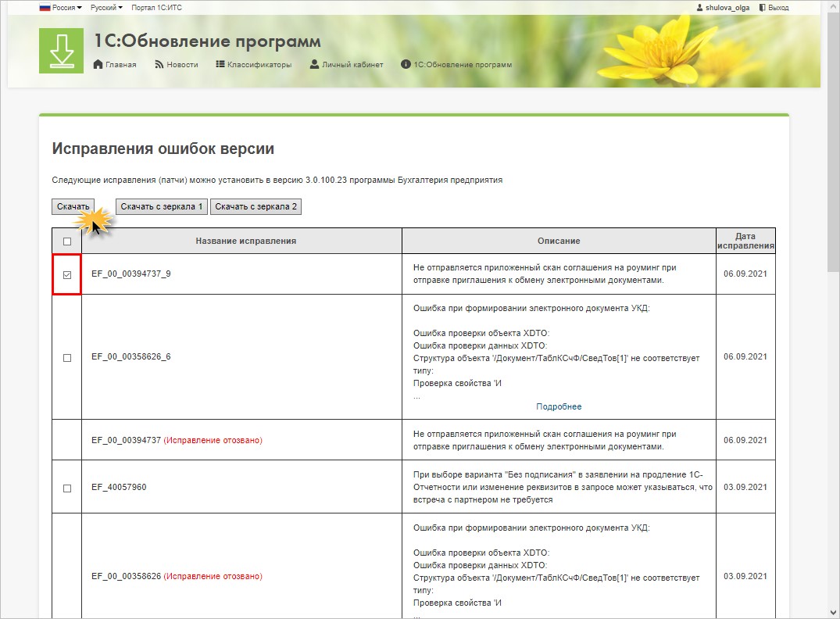Click the user icon beside shulova_olga
This screenshot has width=840, height=619.
(x=699, y=8)
